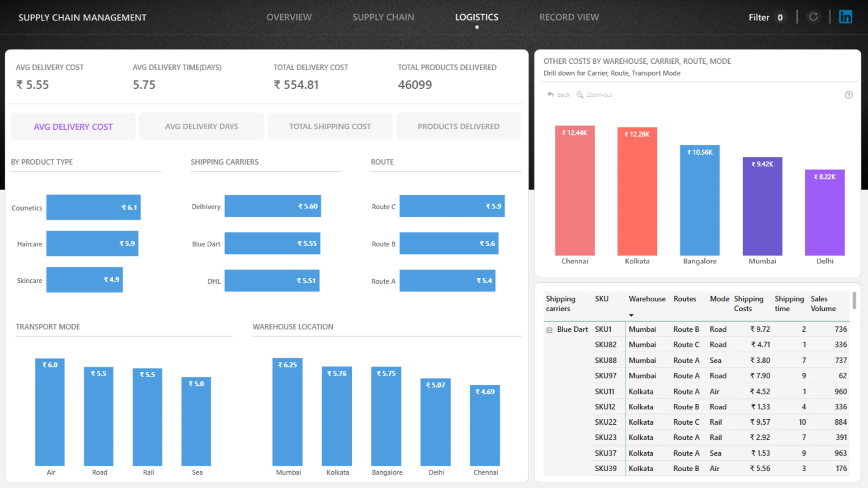The width and height of the screenshot is (868, 488).
Task: Select PRODUCTS DELIVERED metric toggle
Action: (x=458, y=127)
